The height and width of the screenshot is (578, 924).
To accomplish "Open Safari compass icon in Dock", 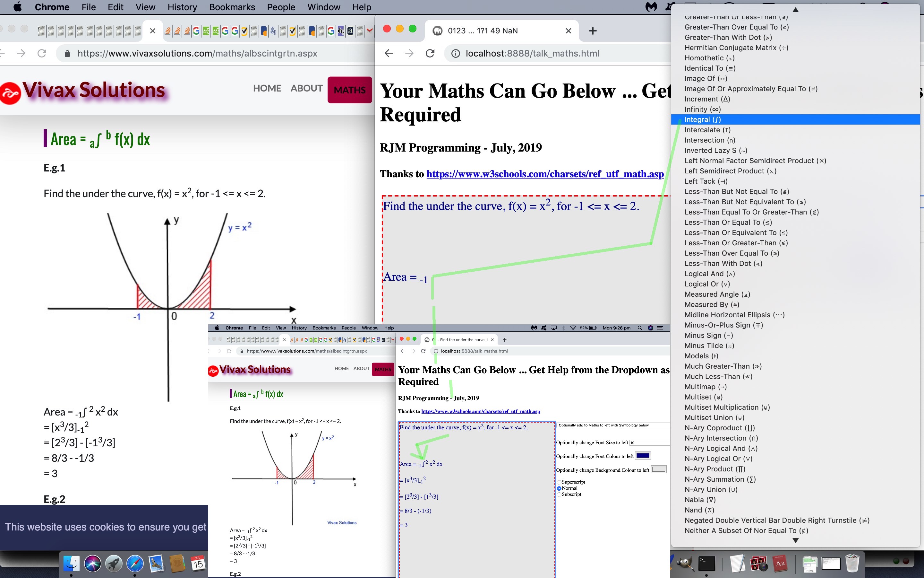I will coord(135,564).
